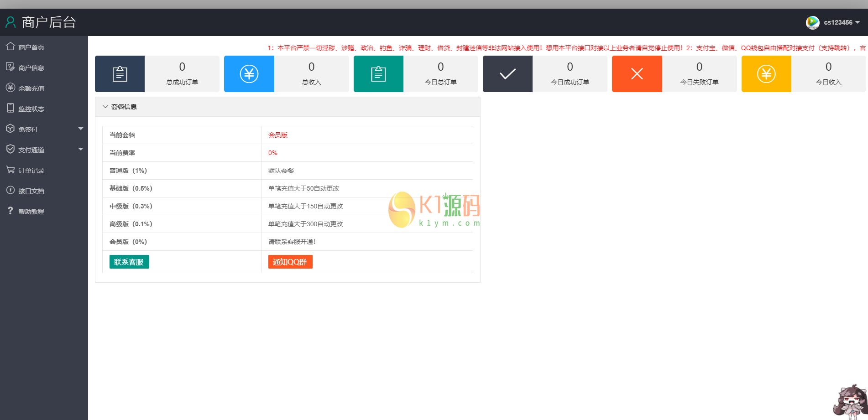Image resolution: width=868 pixels, height=420 pixels.
Task: Click the green 今日总订单 clipboard icon
Action: pyautogui.click(x=378, y=73)
